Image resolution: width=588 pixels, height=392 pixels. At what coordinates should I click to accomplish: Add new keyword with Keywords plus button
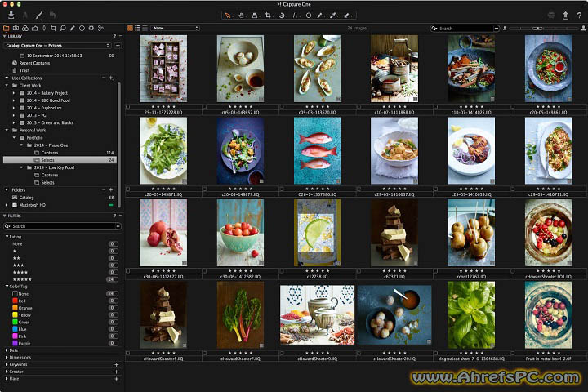(117, 364)
